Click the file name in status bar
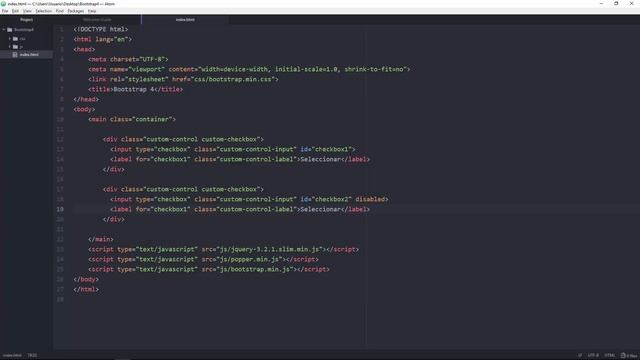 click(12, 356)
